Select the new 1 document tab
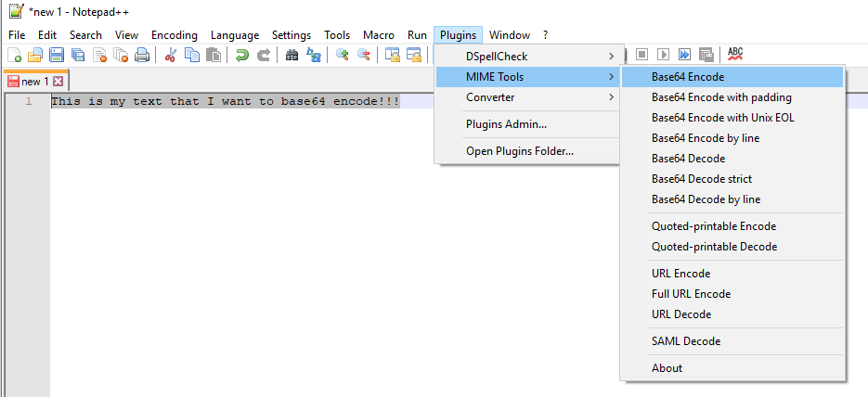Image resolution: width=868 pixels, height=397 pixels. tap(36, 82)
